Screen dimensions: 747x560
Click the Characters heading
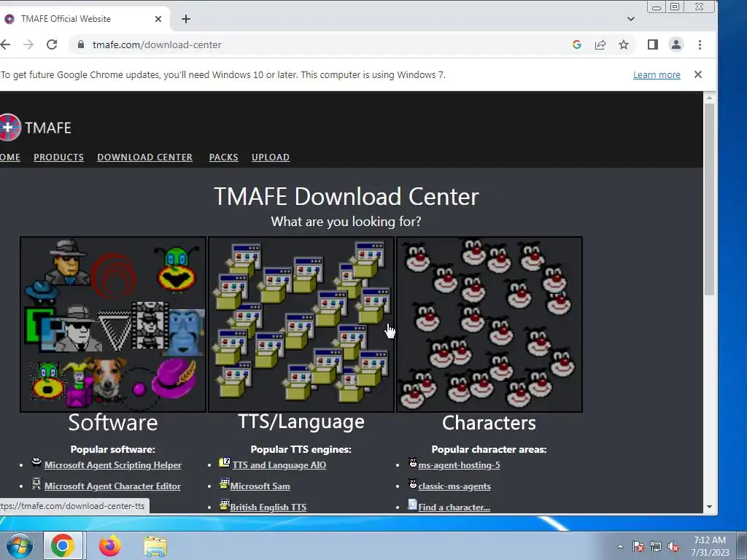pyautogui.click(x=489, y=423)
